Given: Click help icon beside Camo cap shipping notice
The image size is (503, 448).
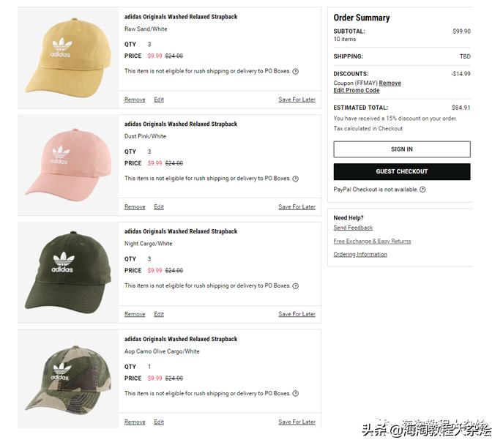Looking at the screenshot, I should (x=296, y=394).
